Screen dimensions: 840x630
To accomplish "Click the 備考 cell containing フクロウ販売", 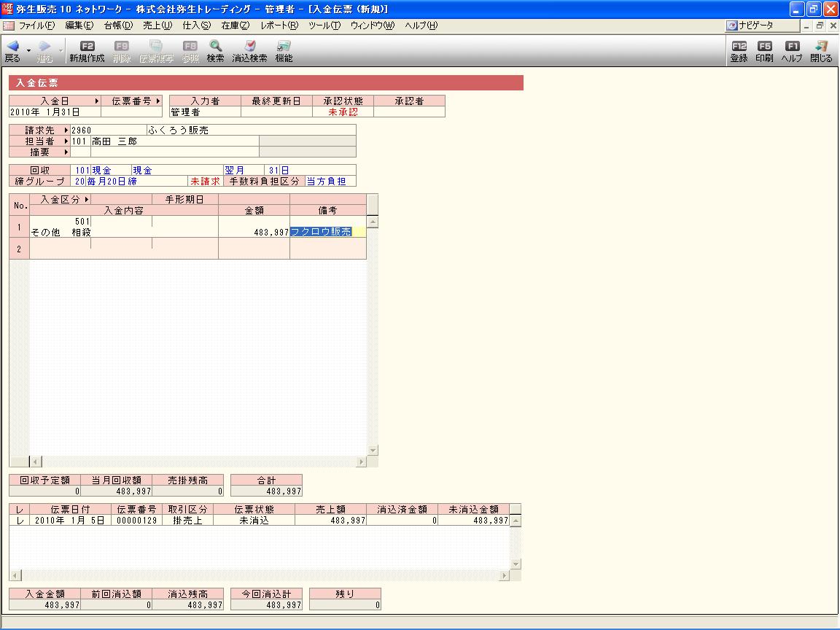I will pos(328,231).
